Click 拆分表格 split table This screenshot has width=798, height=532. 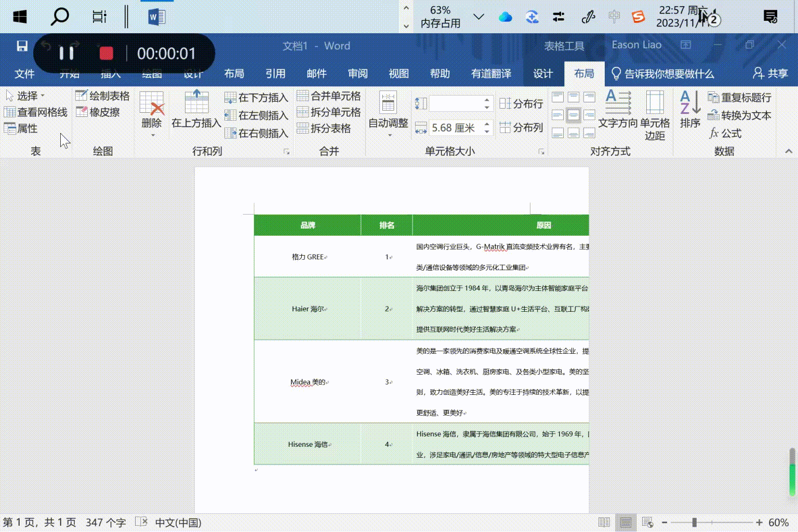324,128
